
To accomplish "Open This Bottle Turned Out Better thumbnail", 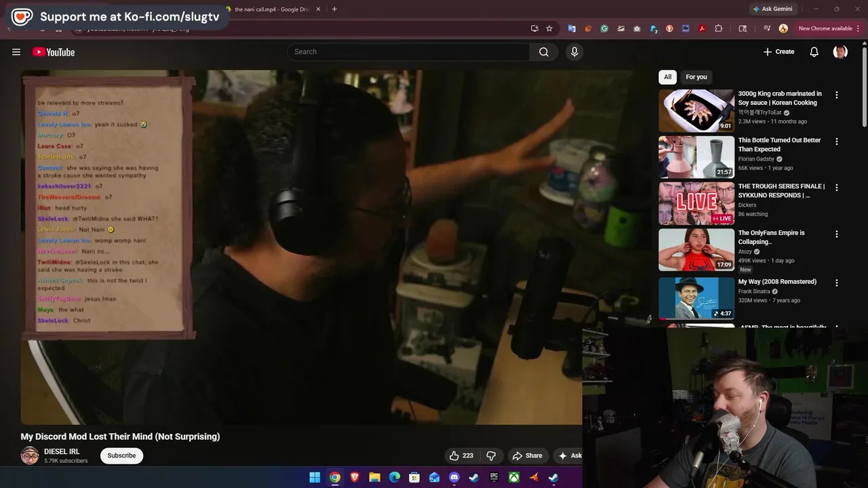I will coord(696,157).
